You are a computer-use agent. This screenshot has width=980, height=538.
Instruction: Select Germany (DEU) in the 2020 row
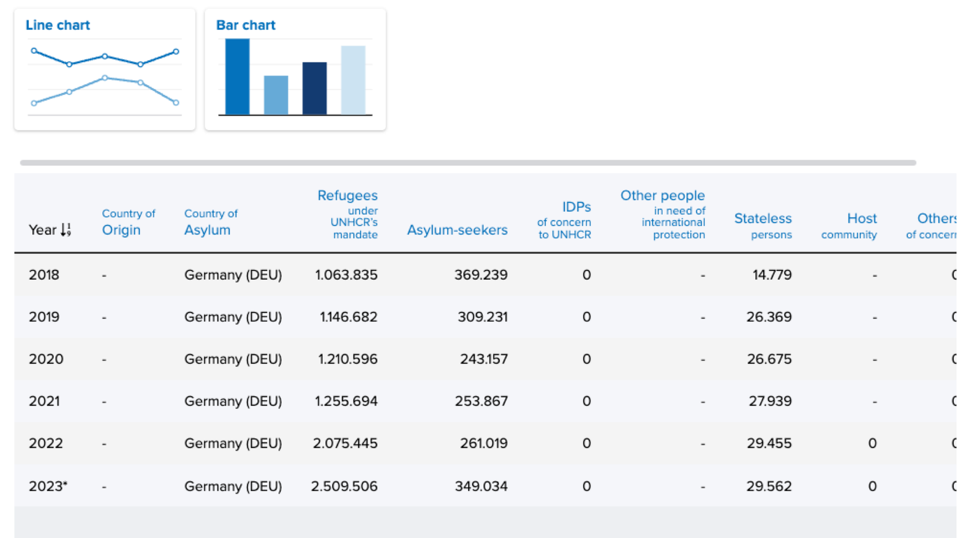pos(233,359)
